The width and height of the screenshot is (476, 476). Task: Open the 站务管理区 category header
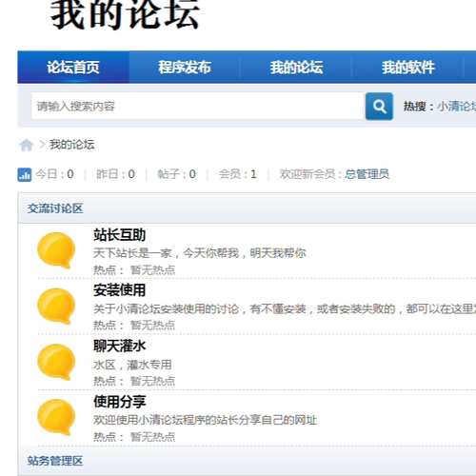point(55,461)
